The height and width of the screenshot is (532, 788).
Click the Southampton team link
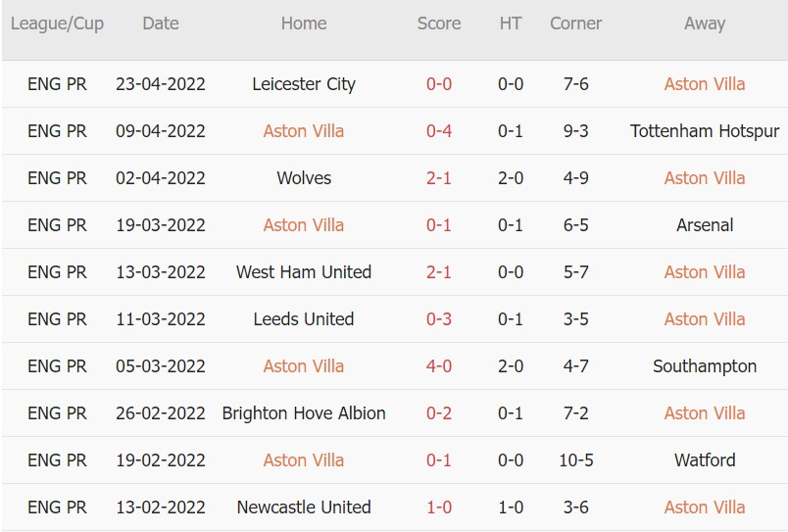(x=705, y=366)
